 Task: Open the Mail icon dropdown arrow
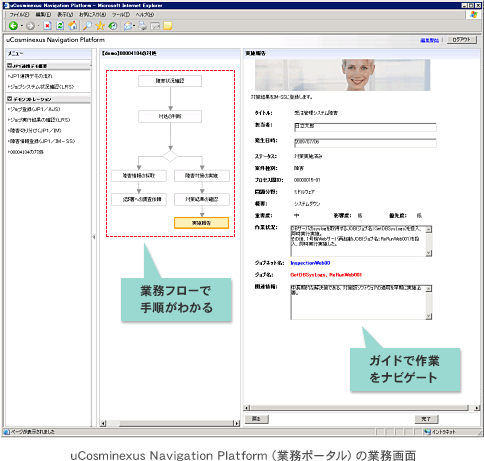134,26
